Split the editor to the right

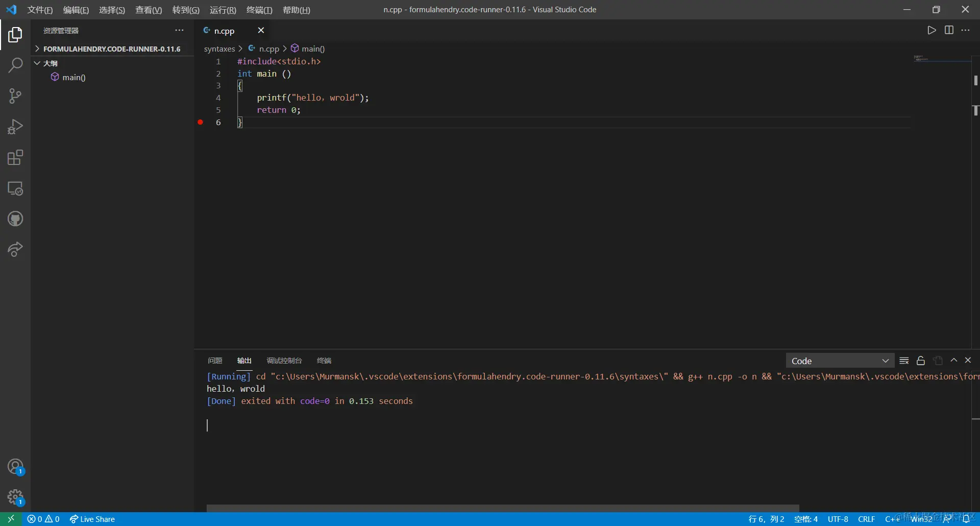[x=949, y=30]
